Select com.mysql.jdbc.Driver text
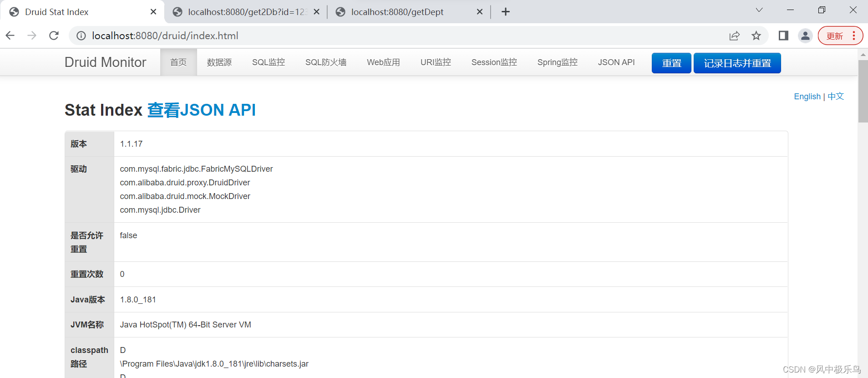Image resolution: width=868 pixels, height=378 pixels. pos(160,210)
